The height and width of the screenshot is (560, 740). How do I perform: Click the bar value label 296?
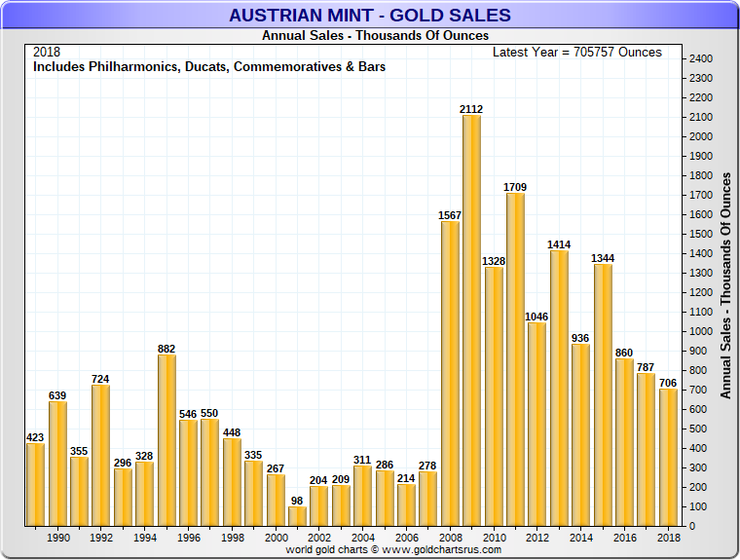tap(123, 463)
